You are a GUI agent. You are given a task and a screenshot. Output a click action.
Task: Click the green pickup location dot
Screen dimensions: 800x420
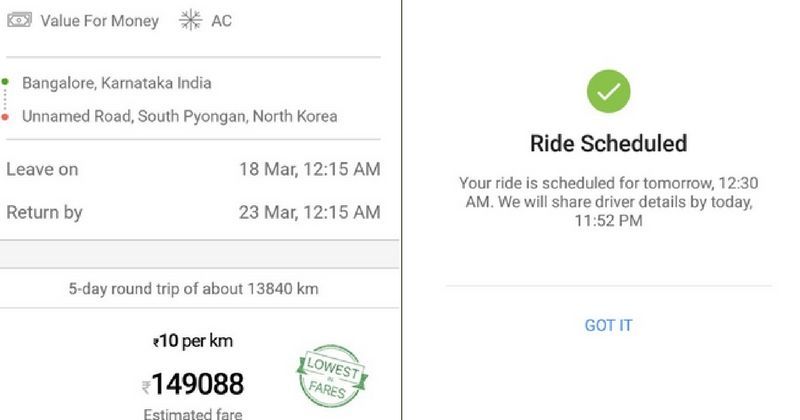[x=5, y=83]
